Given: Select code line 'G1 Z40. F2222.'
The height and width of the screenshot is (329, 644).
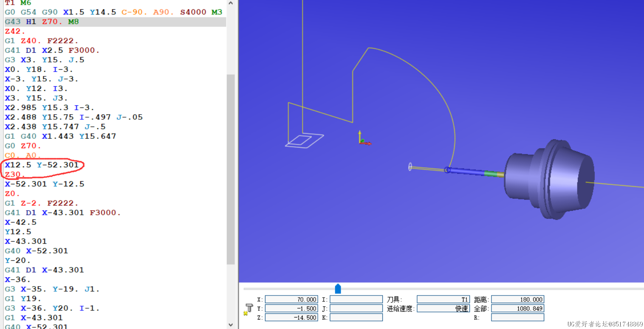Looking at the screenshot, I should pos(42,41).
